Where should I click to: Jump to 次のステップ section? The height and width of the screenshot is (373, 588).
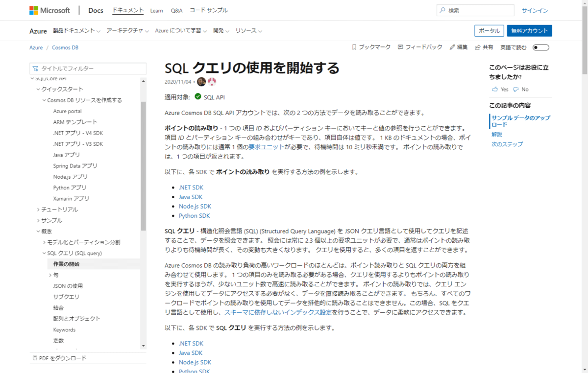click(x=507, y=144)
